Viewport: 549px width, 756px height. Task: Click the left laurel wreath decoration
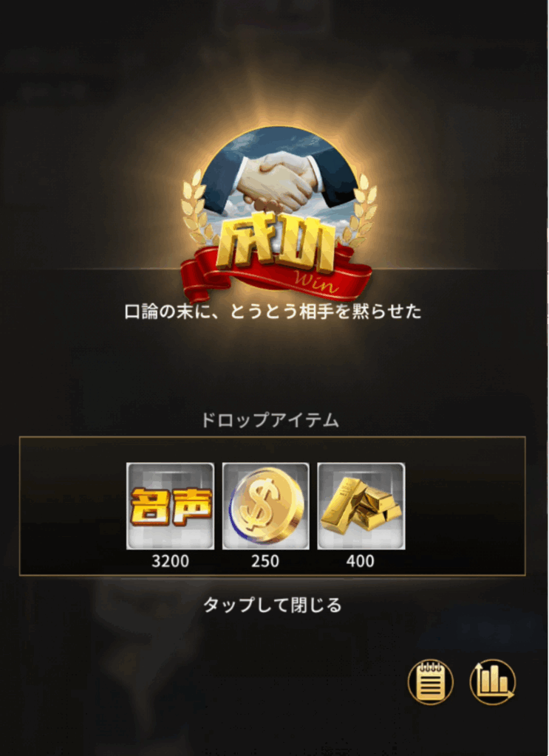(x=197, y=207)
